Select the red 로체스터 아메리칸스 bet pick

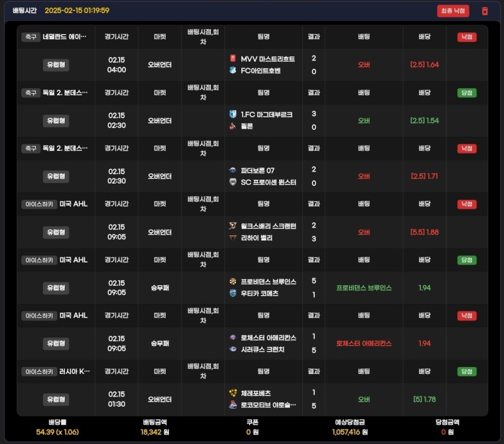point(364,343)
